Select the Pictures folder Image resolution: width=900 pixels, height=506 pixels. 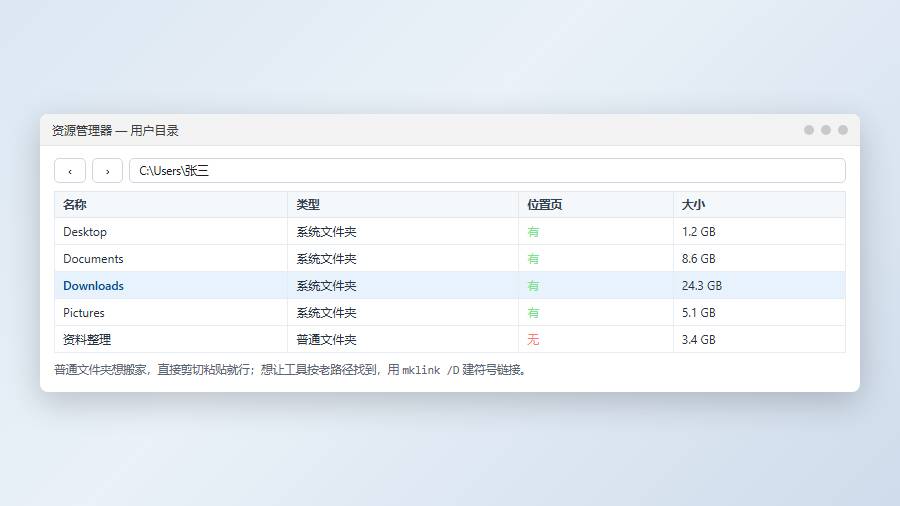tap(84, 313)
